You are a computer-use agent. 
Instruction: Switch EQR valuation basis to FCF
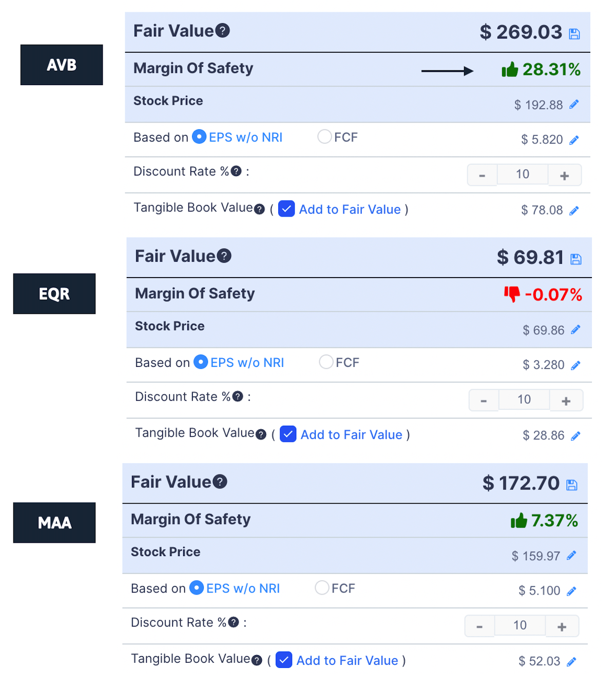pyautogui.click(x=326, y=362)
